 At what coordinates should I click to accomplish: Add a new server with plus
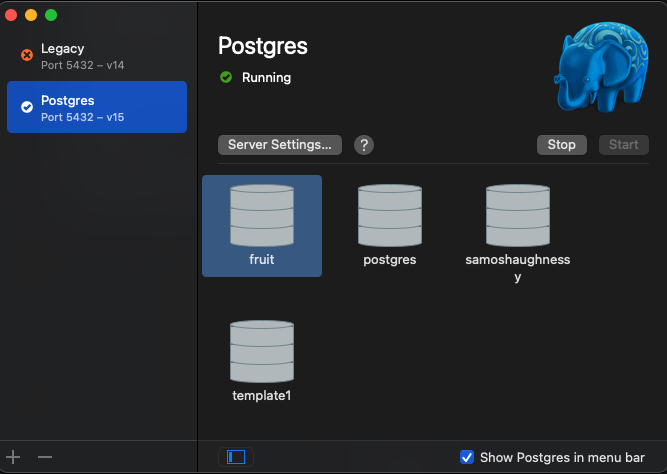click(13, 457)
